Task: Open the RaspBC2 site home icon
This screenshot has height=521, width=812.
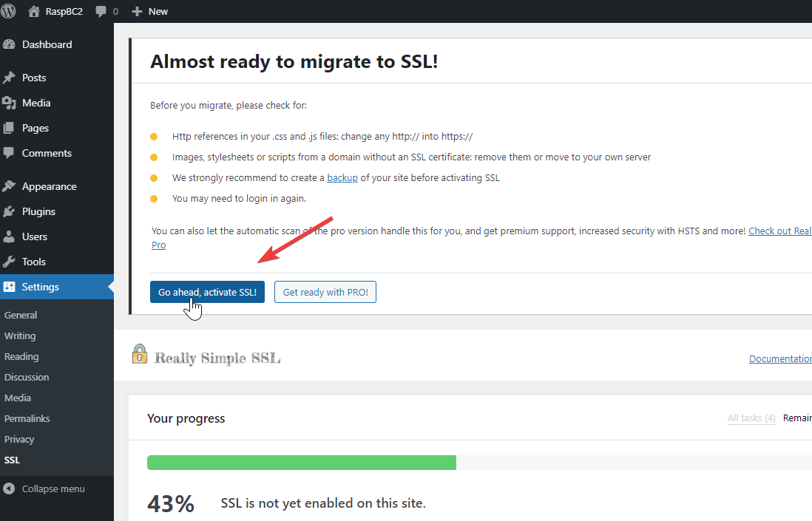Action: pyautogui.click(x=34, y=11)
